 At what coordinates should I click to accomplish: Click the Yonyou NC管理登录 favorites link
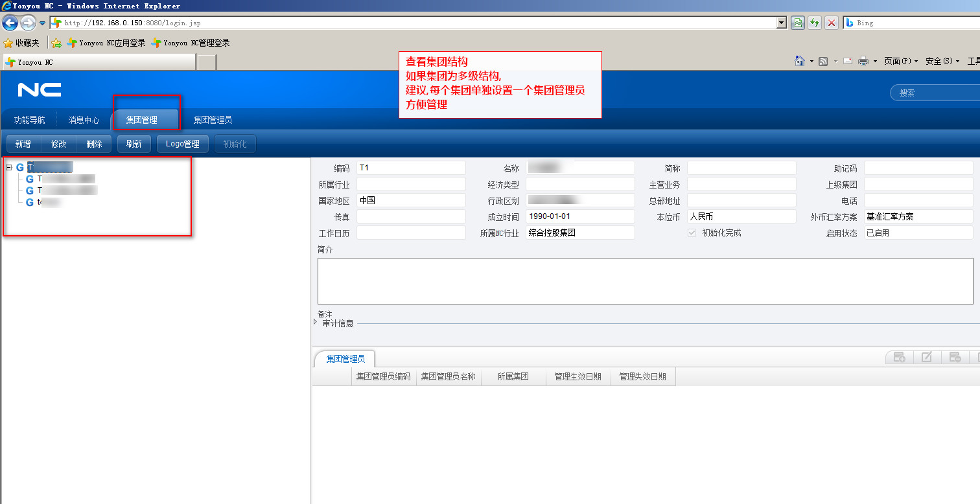[191, 43]
